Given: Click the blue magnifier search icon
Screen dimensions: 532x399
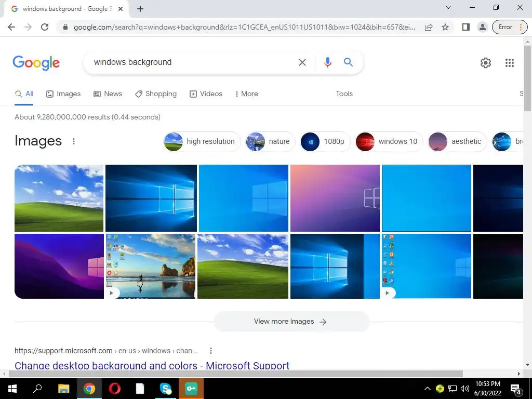Looking at the screenshot, I should pyautogui.click(x=348, y=62).
